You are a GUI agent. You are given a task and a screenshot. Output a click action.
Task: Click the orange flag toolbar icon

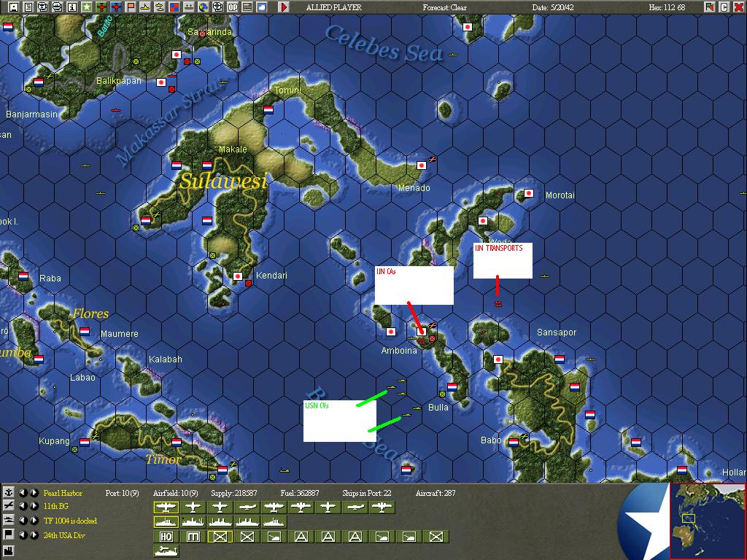click(131, 7)
